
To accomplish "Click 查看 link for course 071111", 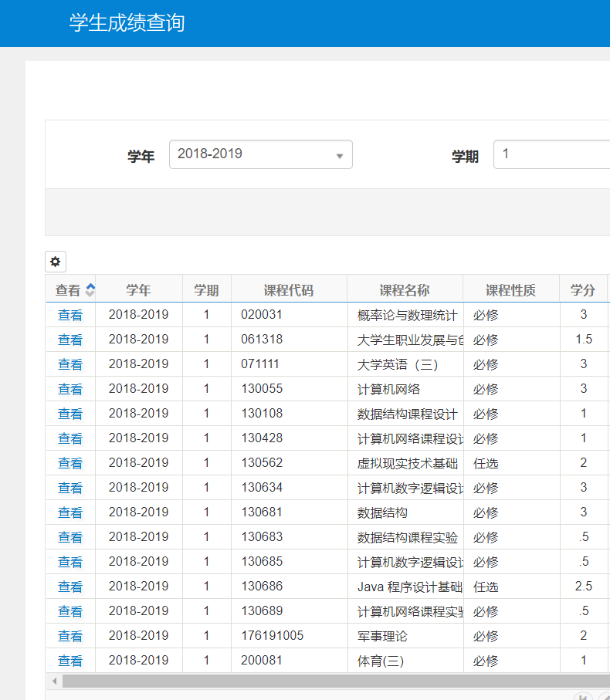I will tap(70, 364).
